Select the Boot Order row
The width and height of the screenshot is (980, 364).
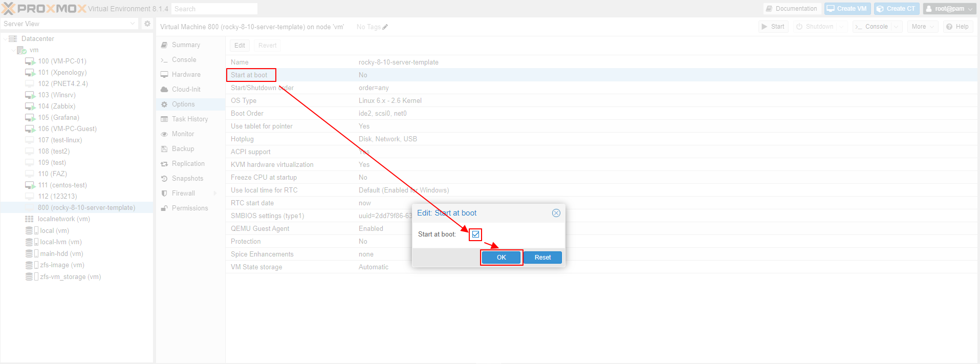tap(601, 113)
